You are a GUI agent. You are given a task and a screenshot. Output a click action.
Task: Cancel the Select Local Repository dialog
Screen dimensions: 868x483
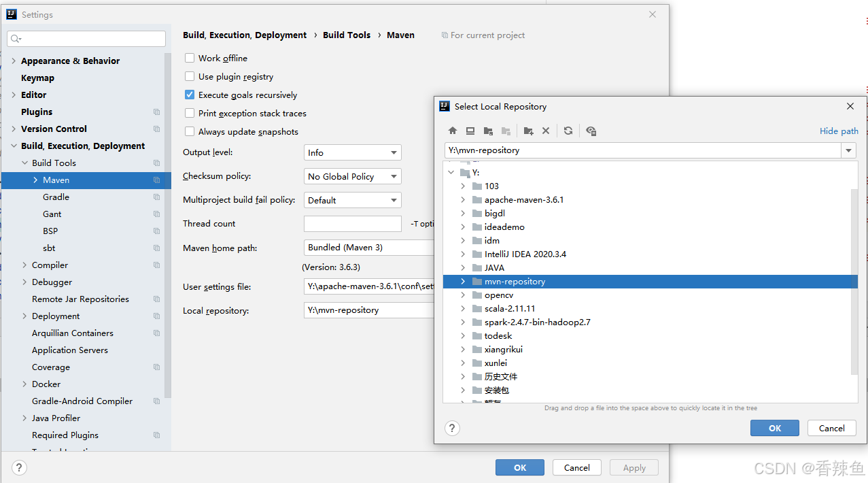[832, 428]
